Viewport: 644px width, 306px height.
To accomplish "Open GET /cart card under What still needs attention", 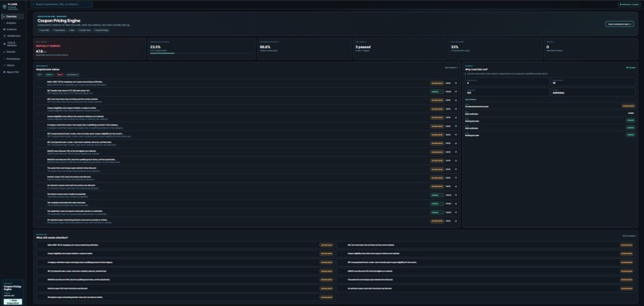I will (486, 245).
